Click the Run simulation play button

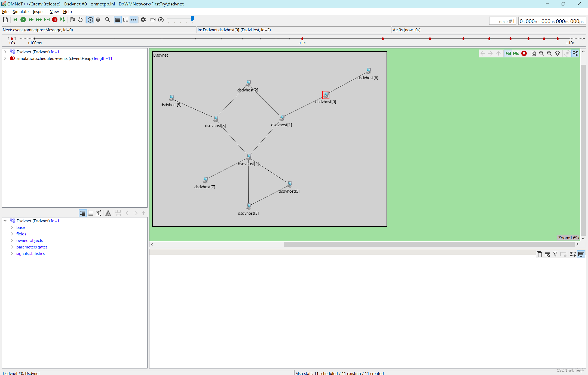(23, 20)
